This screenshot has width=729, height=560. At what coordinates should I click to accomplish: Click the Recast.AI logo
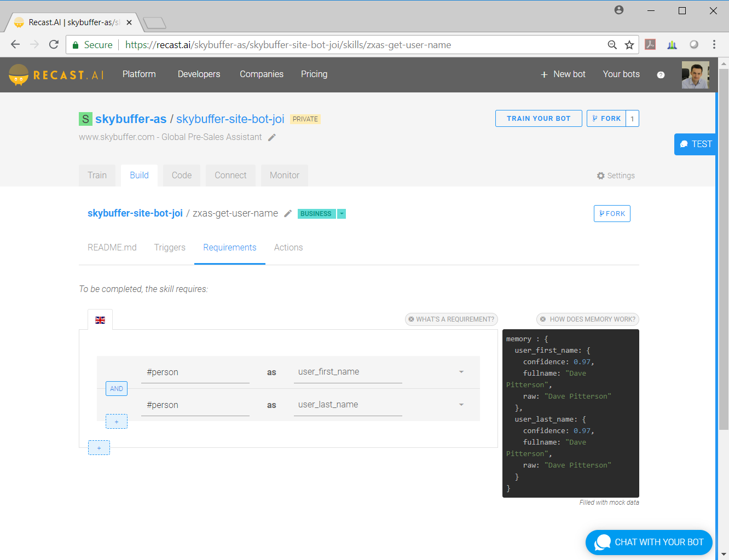coord(56,75)
